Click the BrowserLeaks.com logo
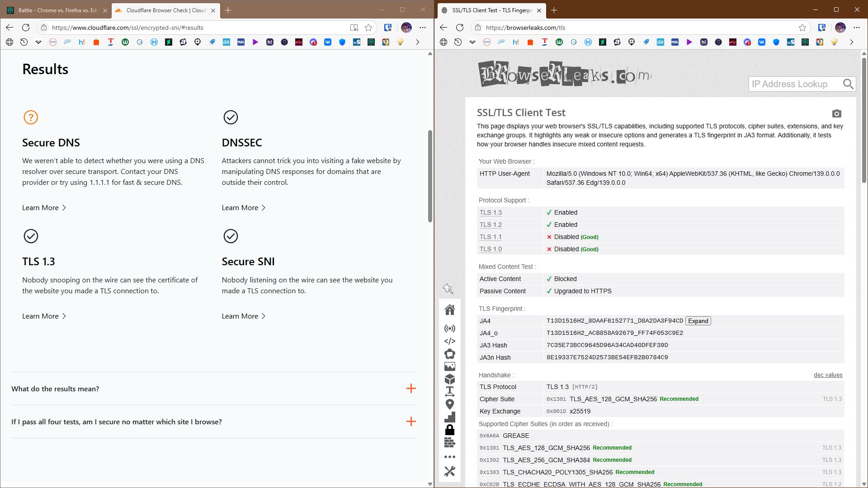Viewport: 868px width, 488px height. (565, 74)
